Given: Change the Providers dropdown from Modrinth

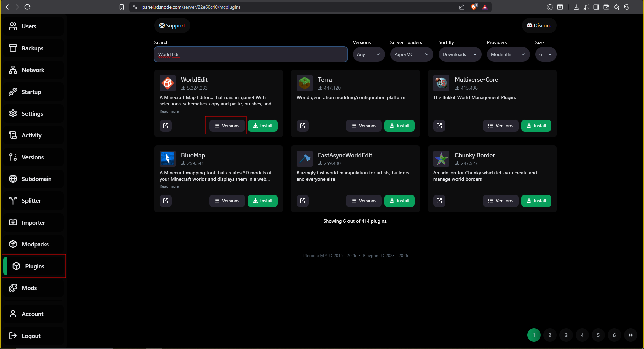Looking at the screenshot, I should pyautogui.click(x=508, y=54).
